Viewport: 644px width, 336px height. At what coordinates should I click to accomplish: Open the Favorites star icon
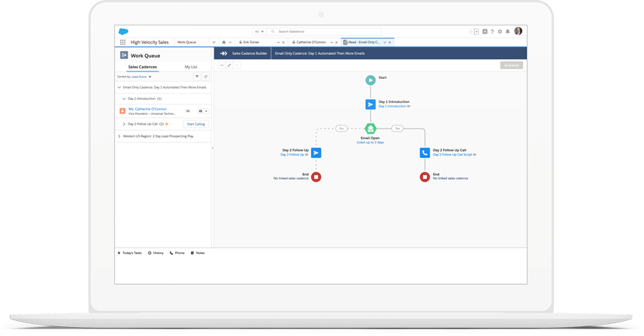(x=470, y=32)
